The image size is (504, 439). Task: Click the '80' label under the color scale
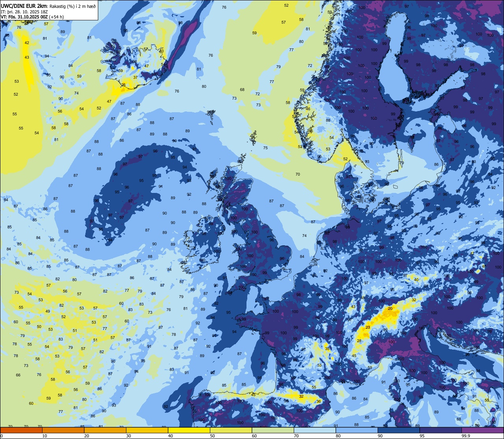coord(338,436)
